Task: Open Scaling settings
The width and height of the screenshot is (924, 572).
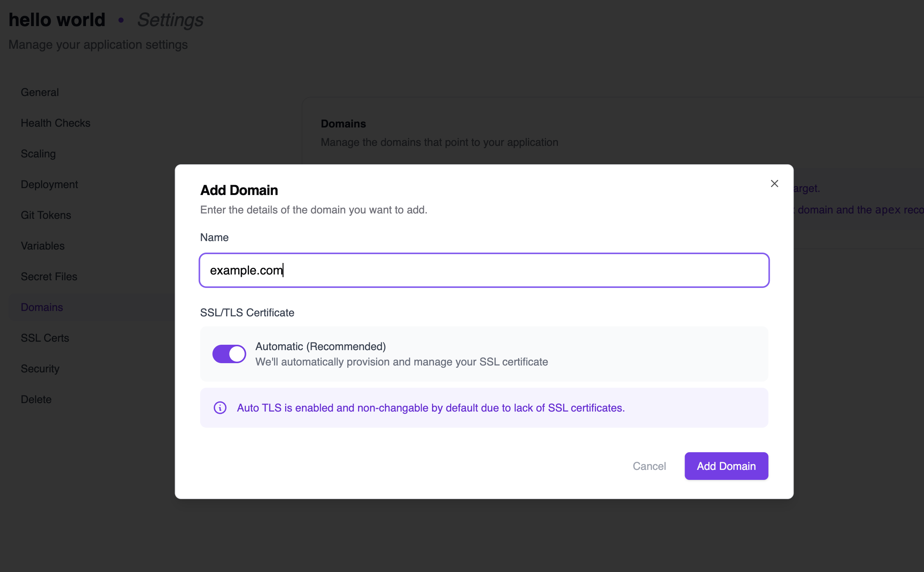Action: click(x=38, y=154)
